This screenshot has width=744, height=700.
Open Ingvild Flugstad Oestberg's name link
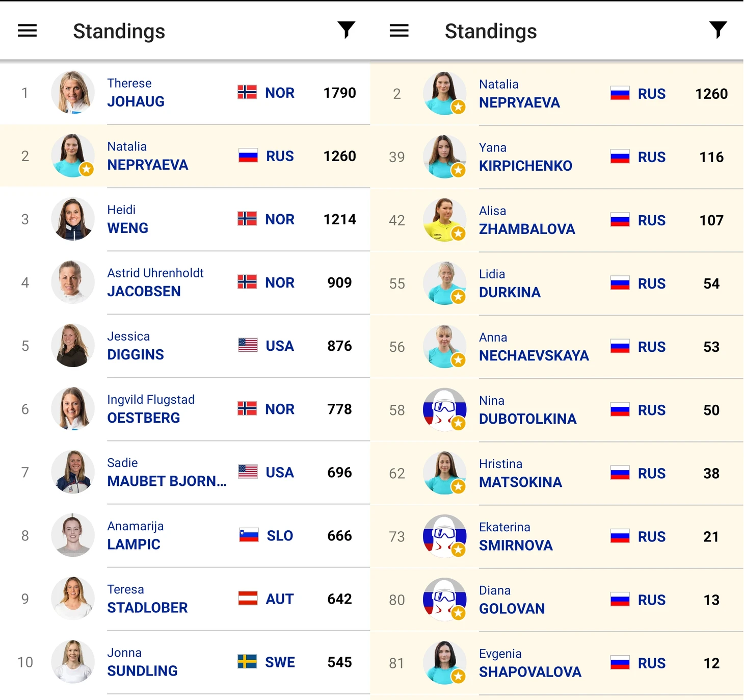tap(150, 409)
